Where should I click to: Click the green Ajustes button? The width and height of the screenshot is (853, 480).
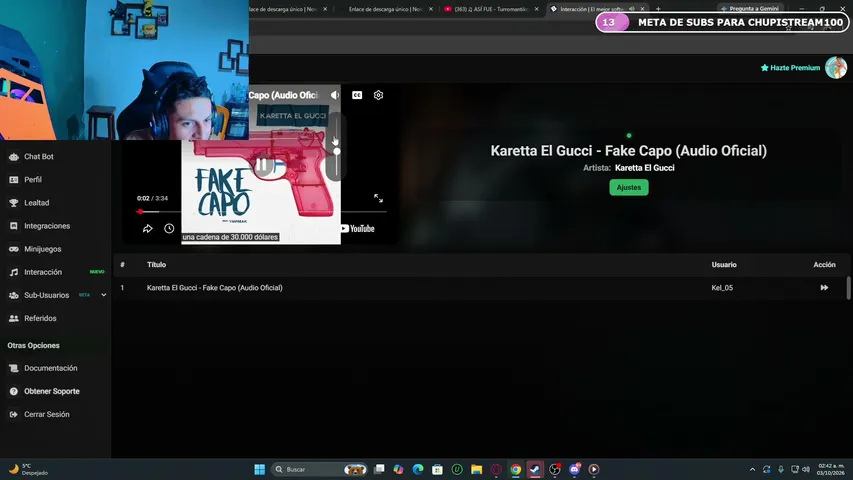point(629,187)
